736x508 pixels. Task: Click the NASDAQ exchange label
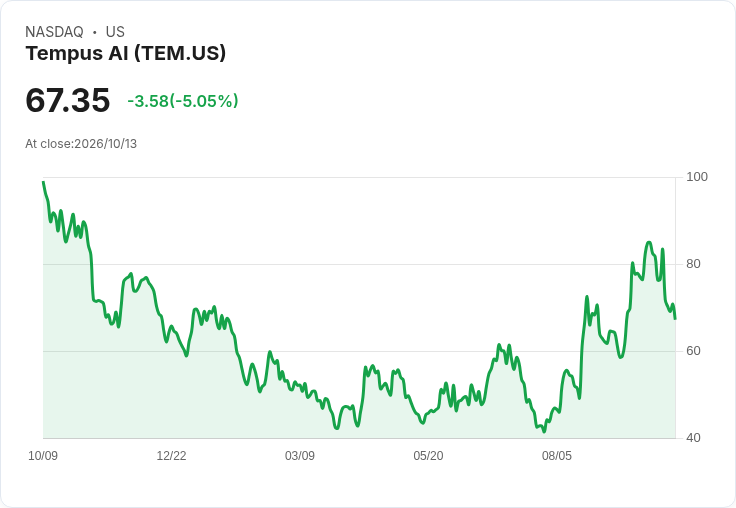[x=54, y=32]
